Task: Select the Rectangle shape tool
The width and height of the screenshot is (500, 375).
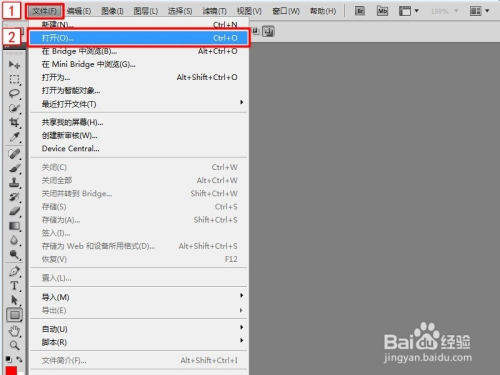Action: pyautogui.click(x=14, y=315)
